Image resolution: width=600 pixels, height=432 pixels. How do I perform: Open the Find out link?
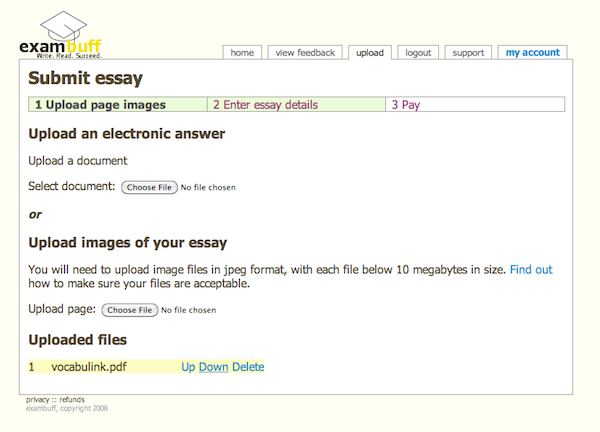pos(531,269)
